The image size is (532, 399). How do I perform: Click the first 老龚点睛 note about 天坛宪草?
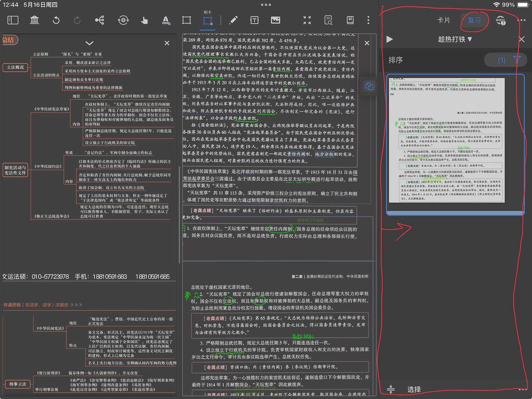point(270,214)
